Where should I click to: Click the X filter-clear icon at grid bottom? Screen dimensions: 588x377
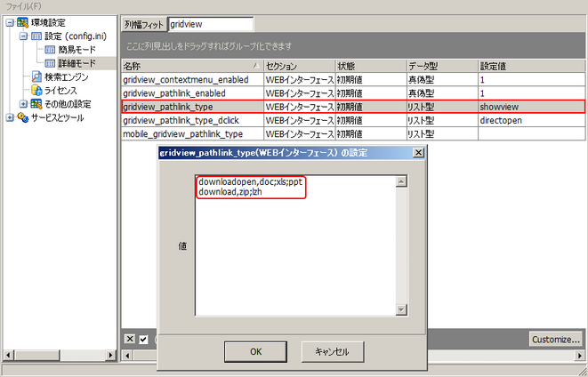[129, 339]
